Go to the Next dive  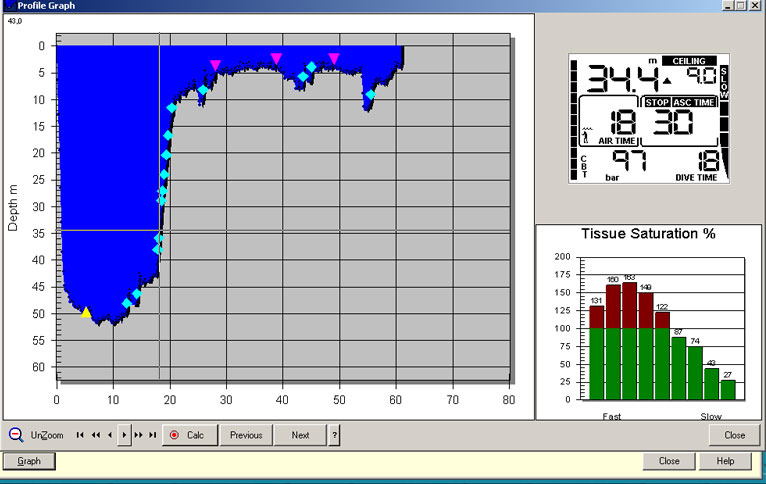pyautogui.click(x=300, y=435)
